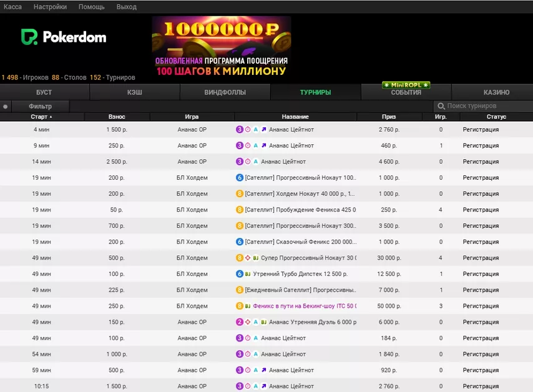Open the КАЗИНО tab

pyautogui.click(x=496, y=92)
